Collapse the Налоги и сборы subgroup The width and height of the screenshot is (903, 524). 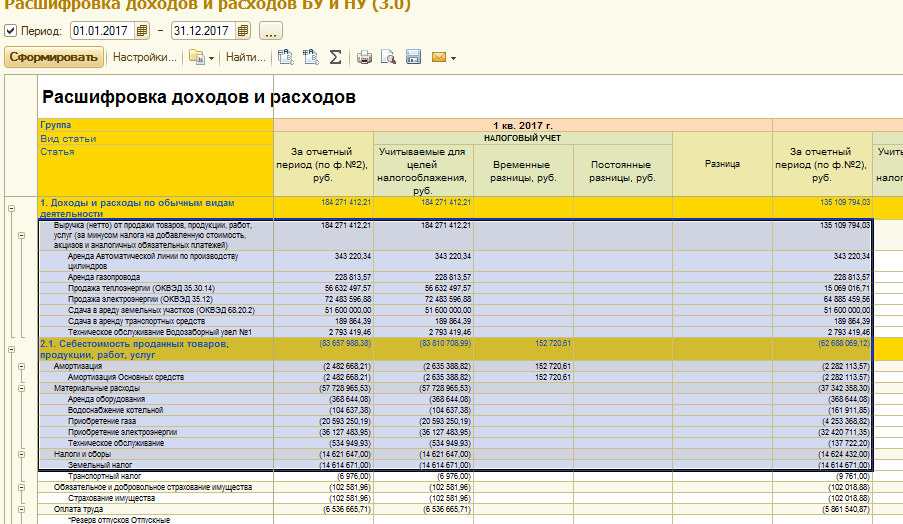[x=21, y=454]
